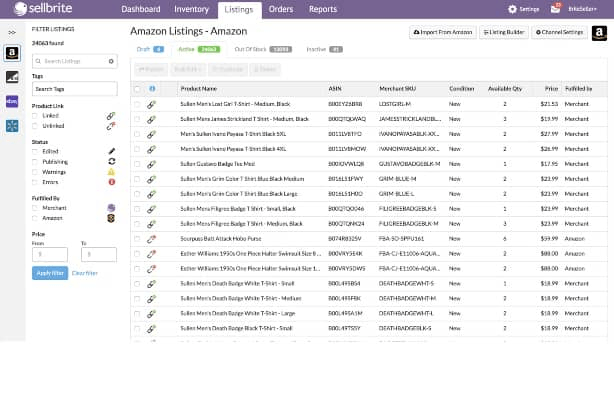This screenshot has width=614, height=400.
Task: Select checkbox for LOSTGIRL-M row
Action: (137, 104)
